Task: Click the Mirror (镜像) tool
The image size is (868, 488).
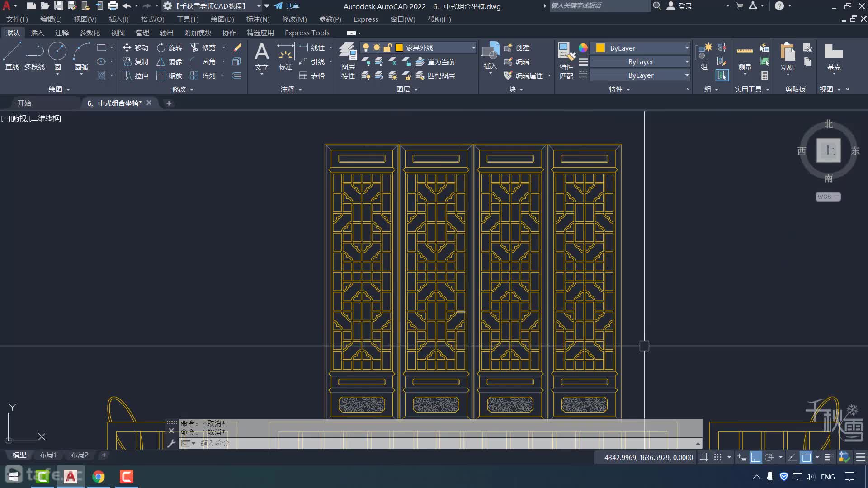Action: click(x=170, y=61)
